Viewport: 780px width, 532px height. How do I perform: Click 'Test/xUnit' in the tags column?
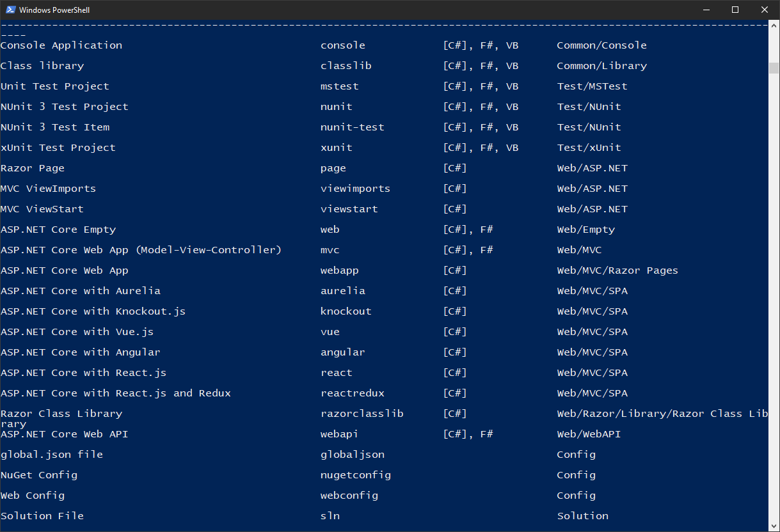(x=589, y=148)
